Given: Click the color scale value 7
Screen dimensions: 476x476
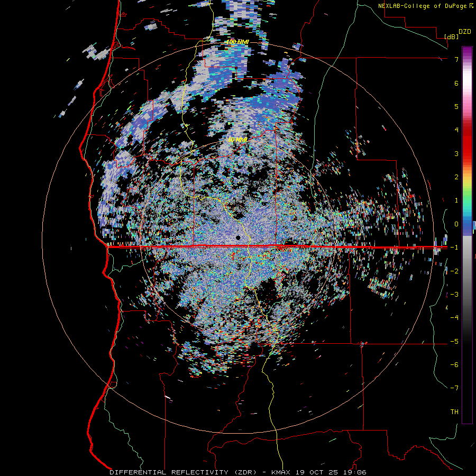Looking at the screenshot, I should [456, 59].
